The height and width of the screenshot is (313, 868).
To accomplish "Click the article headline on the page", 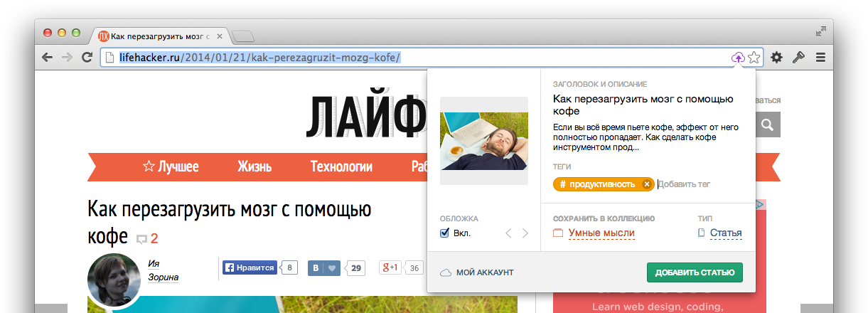I will 230,221.
